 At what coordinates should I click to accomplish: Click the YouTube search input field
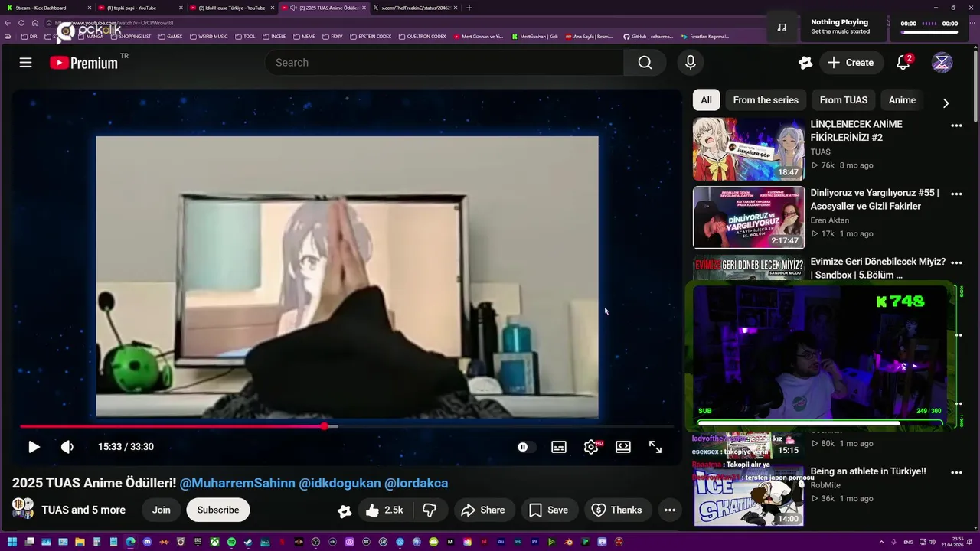[x=444, y=63]
